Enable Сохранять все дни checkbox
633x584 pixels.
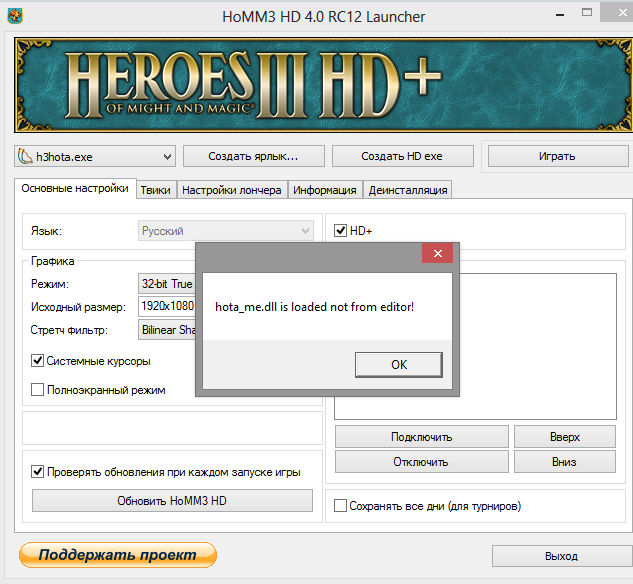pyautogui.click(x=340, y=506)
